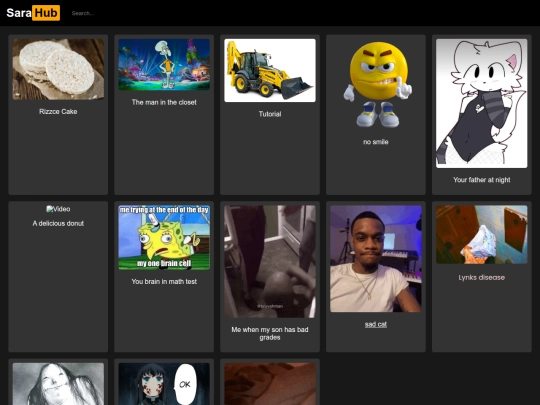This screenshot has width=540, height=405.
Task: Open the Lynks disease thumbnail image
Action: pos(481,235)
